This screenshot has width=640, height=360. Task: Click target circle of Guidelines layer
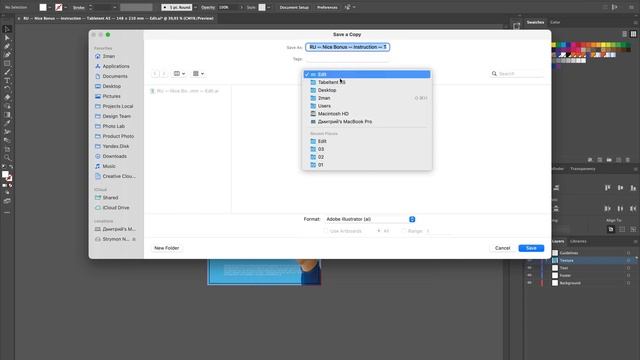point(629,253)
